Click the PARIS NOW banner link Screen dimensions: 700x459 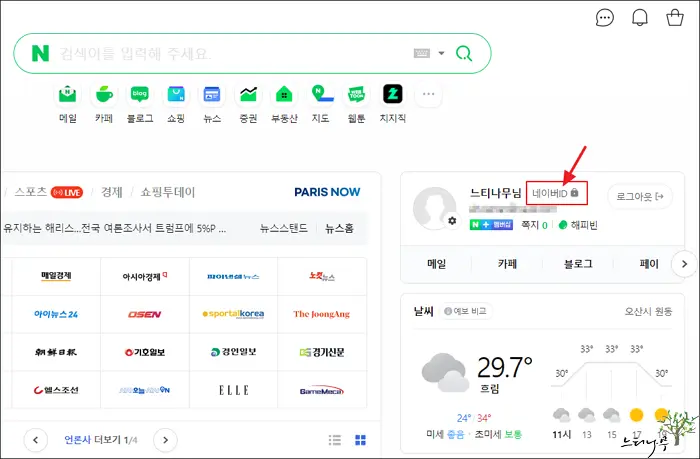pos(327,192)
